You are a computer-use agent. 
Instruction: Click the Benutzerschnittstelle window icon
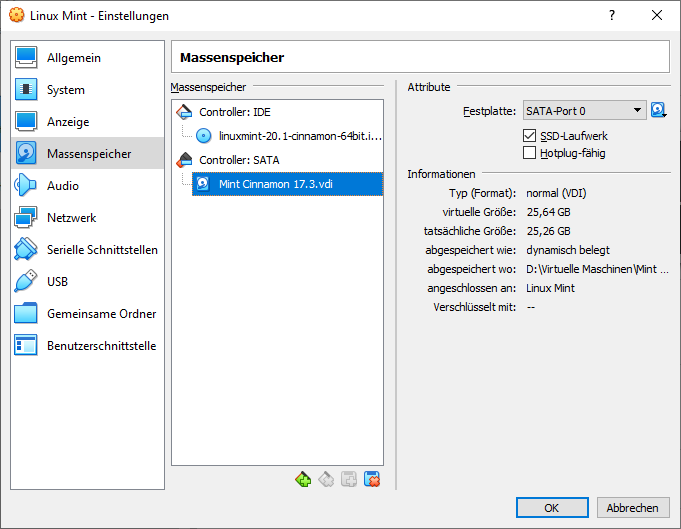(x=26, y=345)
